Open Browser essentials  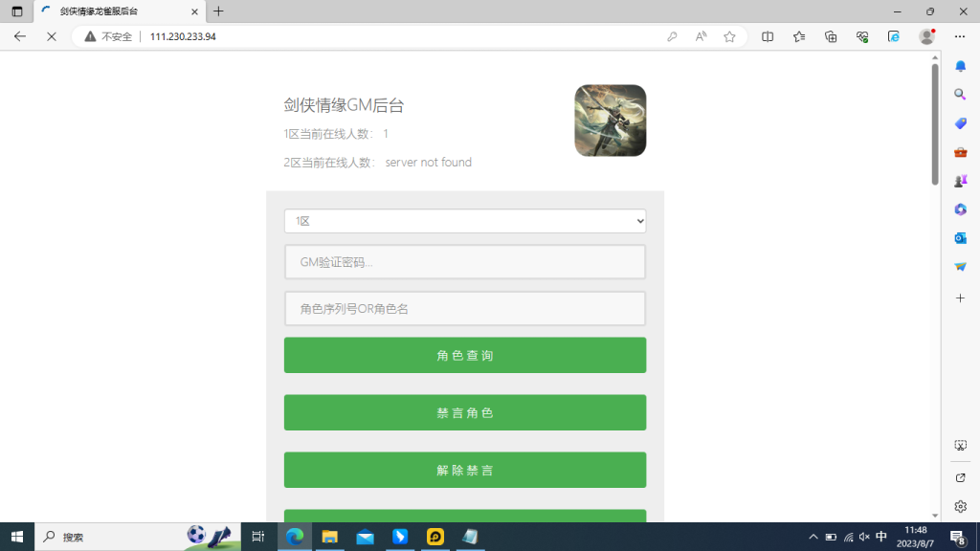click(862, 36)
